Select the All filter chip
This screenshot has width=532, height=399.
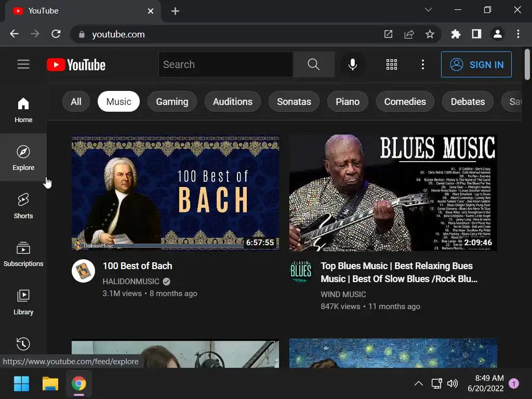(76, 101)
